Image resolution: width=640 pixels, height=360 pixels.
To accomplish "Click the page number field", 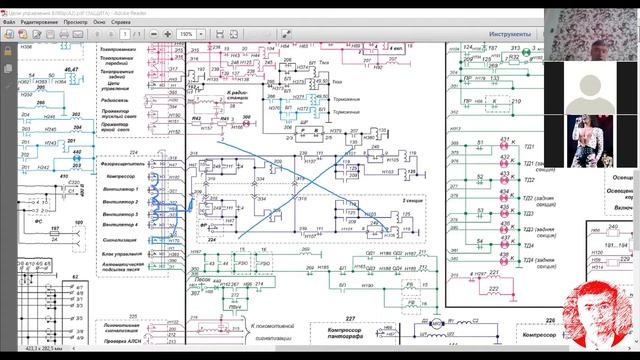I will [125, 34].
